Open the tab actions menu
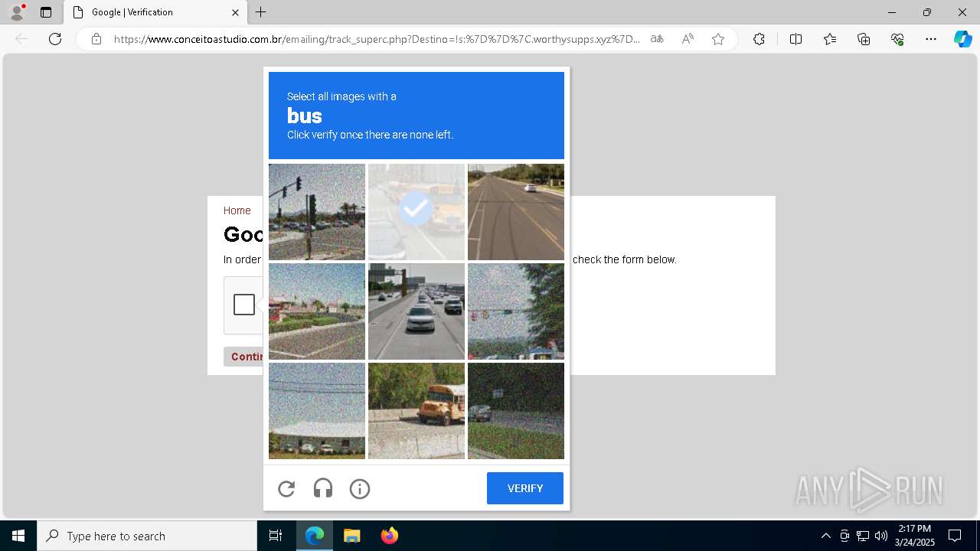 pos(46,12)
